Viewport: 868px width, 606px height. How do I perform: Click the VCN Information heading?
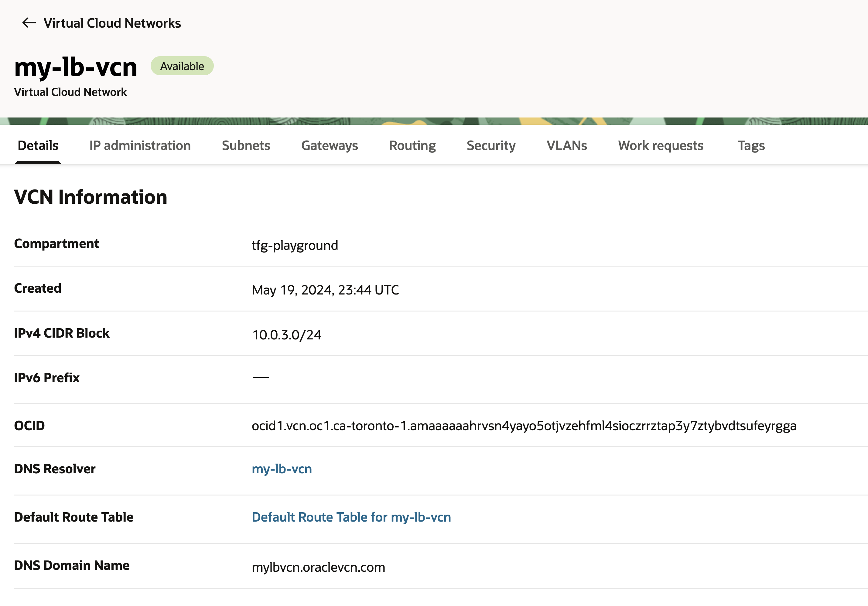pyautogui.click(x=91, y=197)
